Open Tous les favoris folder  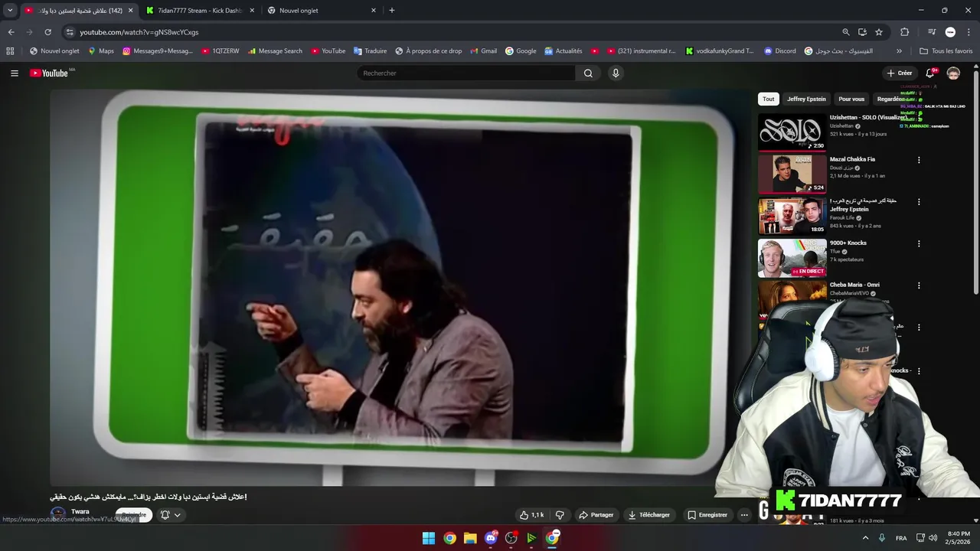(946, 51)
